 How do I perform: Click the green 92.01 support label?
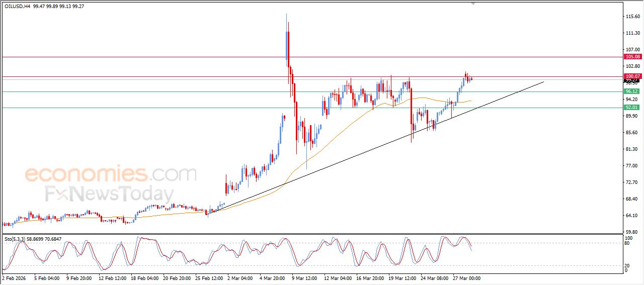point(631,108)
